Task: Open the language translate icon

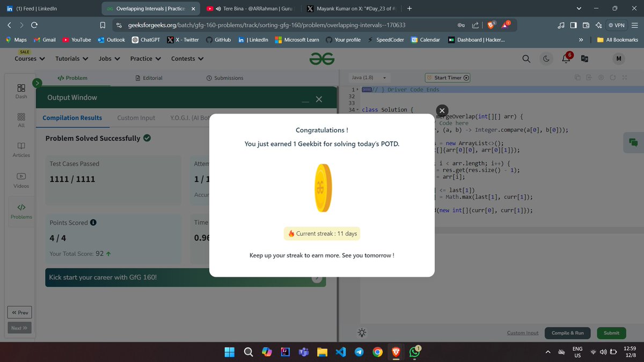Action: point(584,58)
